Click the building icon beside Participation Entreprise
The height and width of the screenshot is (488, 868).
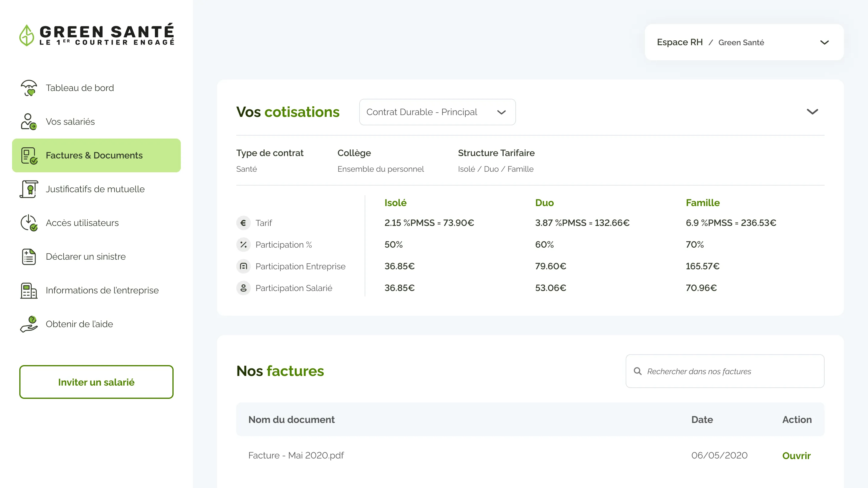243,266
